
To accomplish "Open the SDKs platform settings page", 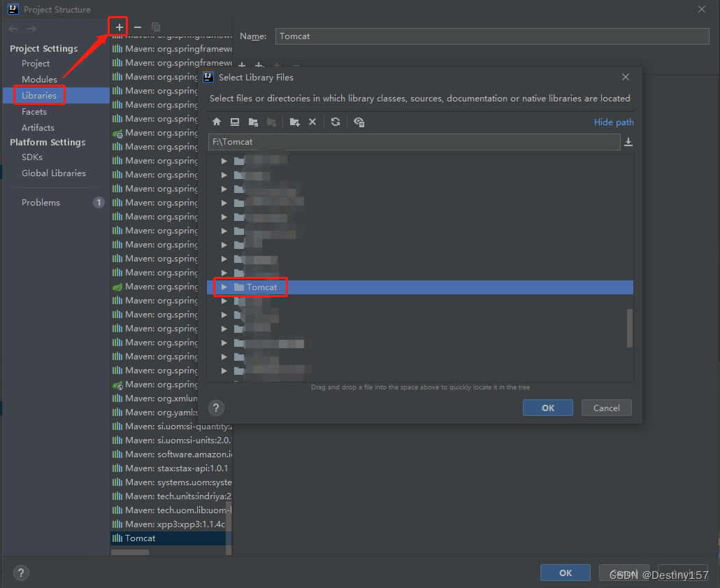I will point(31,157).
